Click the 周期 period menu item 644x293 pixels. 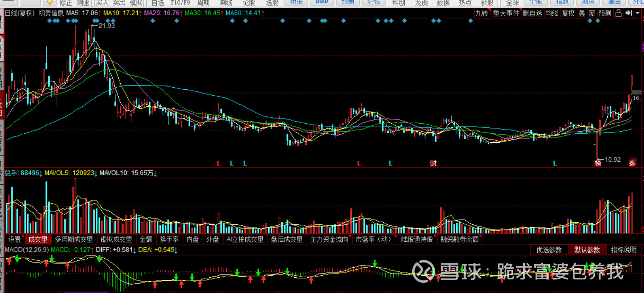click(203, 3)
